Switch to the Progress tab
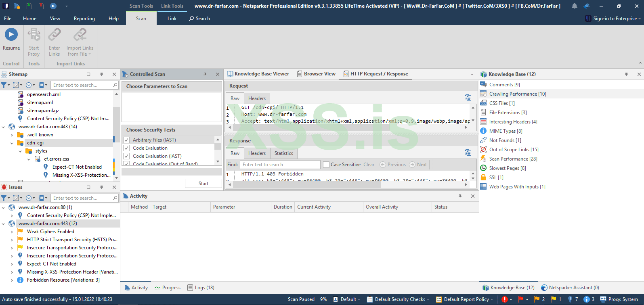The width and height of the screenshot is (644, 305). tap(168, 288)
